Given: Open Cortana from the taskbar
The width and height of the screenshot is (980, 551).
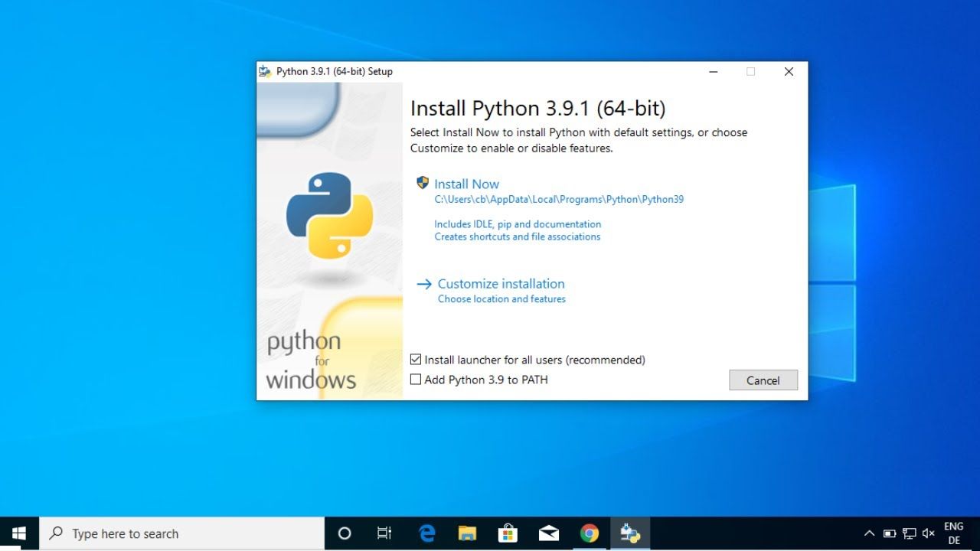Looking at the screenshot, I should pyautogui.click(x=345, y=533).
